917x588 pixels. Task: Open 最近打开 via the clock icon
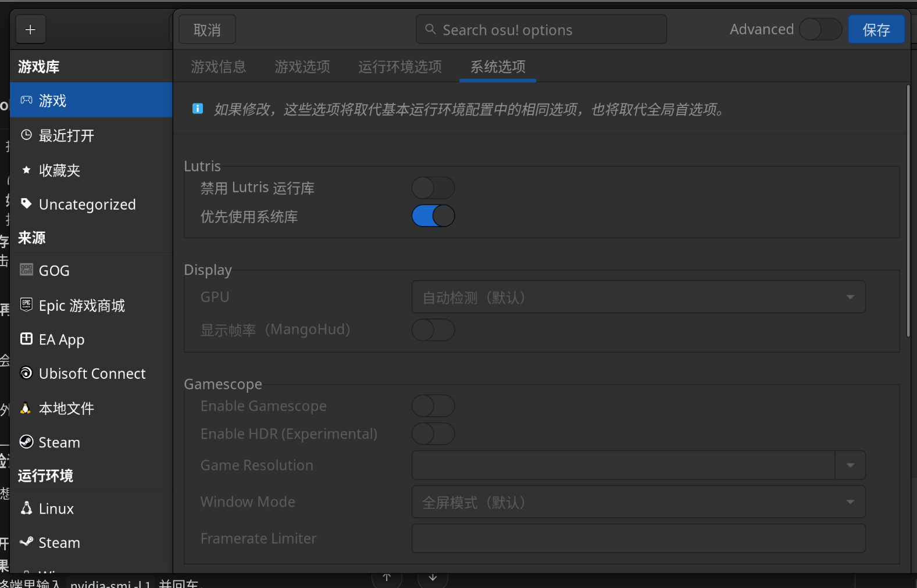[x=26, y=135]
